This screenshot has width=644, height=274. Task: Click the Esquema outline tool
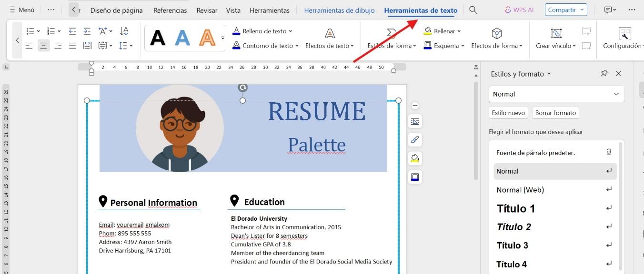(443, 46)
